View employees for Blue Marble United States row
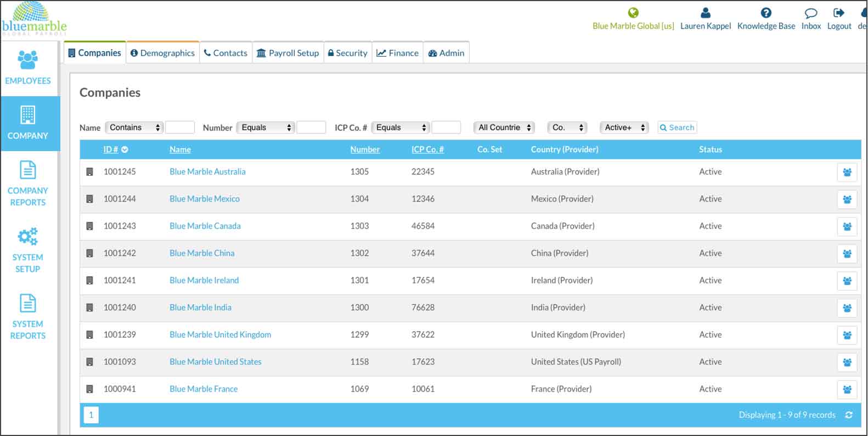This screenshot has width=868, height=436. coord(847,362)
